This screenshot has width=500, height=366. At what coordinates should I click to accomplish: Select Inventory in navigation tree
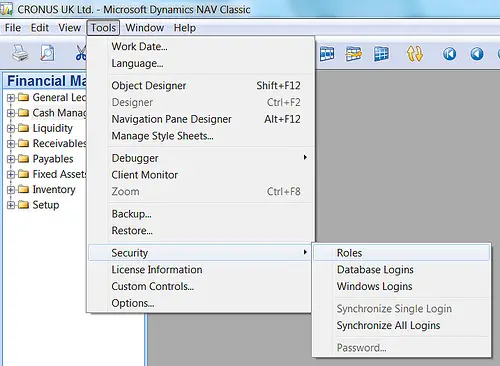54,189
